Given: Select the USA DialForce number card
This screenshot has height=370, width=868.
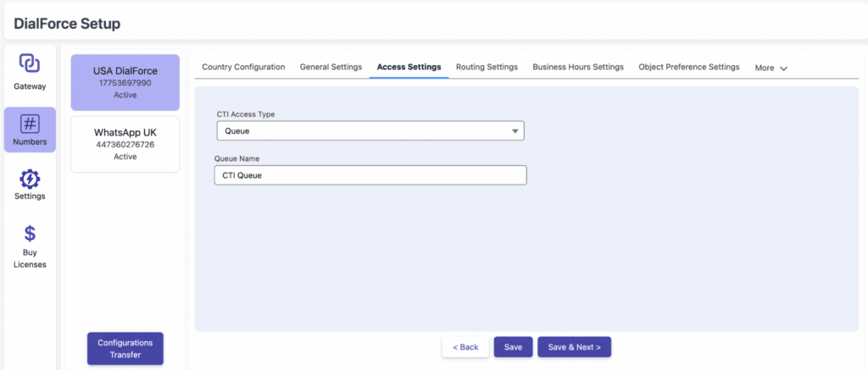Looking at the screenshot, I should pyautogui.click(x=125, y=82).
